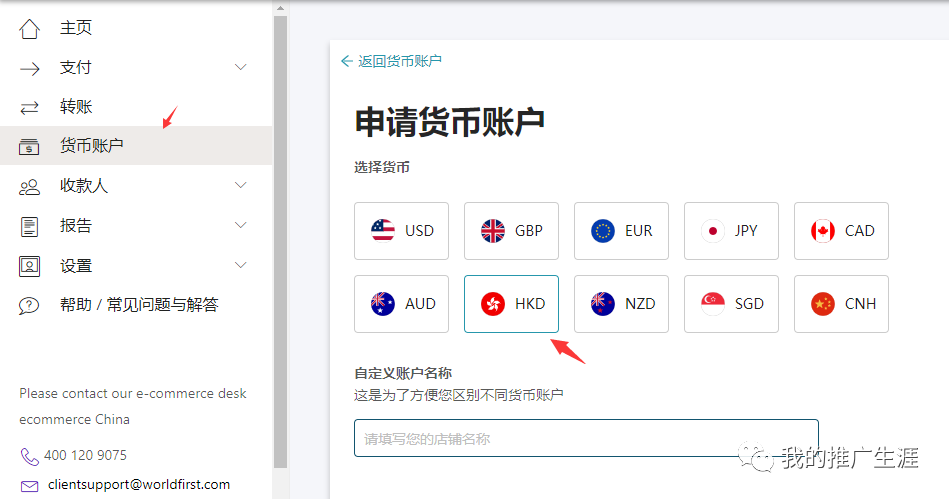Choose the HKD currency label

tap(530, 303)
